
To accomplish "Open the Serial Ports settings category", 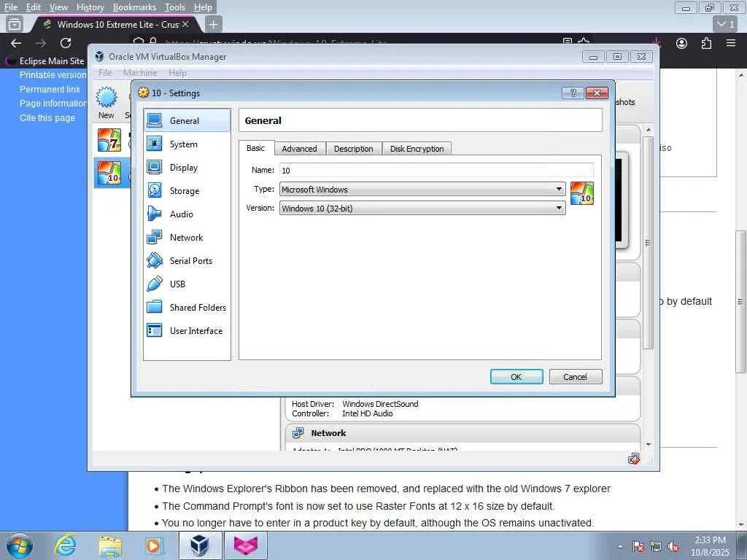I will (187, 260).
